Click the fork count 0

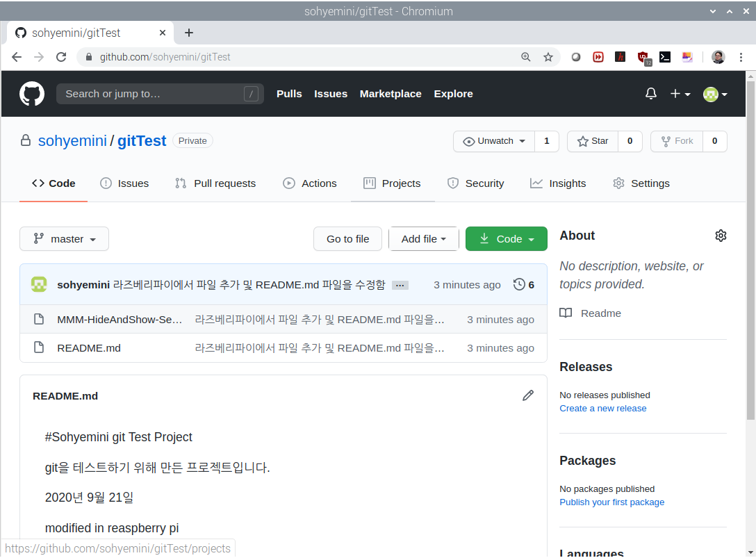pos(714,141)
